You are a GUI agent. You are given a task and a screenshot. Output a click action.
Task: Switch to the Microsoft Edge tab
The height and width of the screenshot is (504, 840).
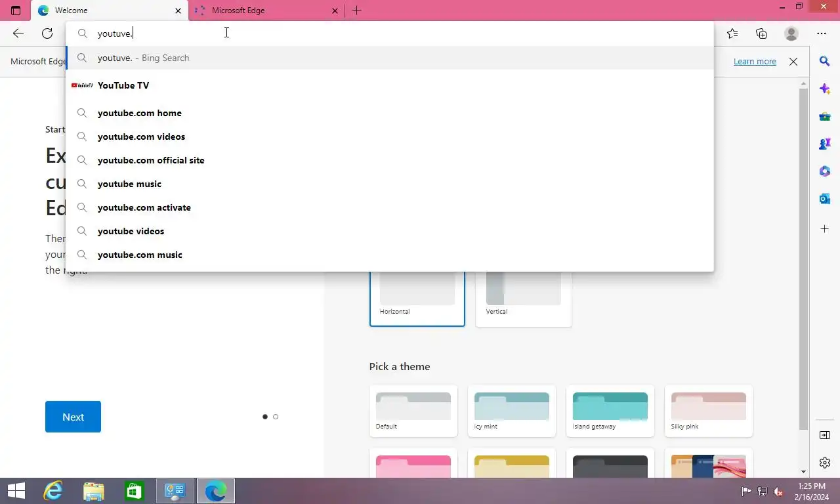point(266,10)
